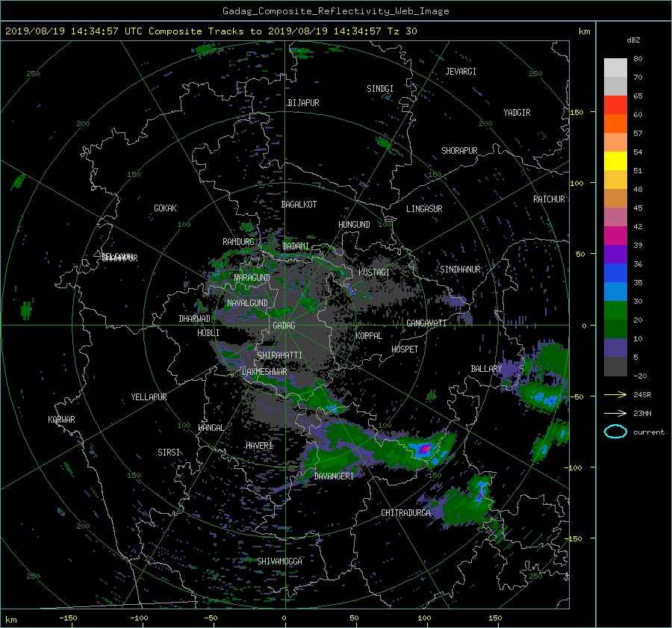Image resolution: width=672 pixels, height=628 pixels.
Task: Click the HAVERI city label
Action: 259,446
